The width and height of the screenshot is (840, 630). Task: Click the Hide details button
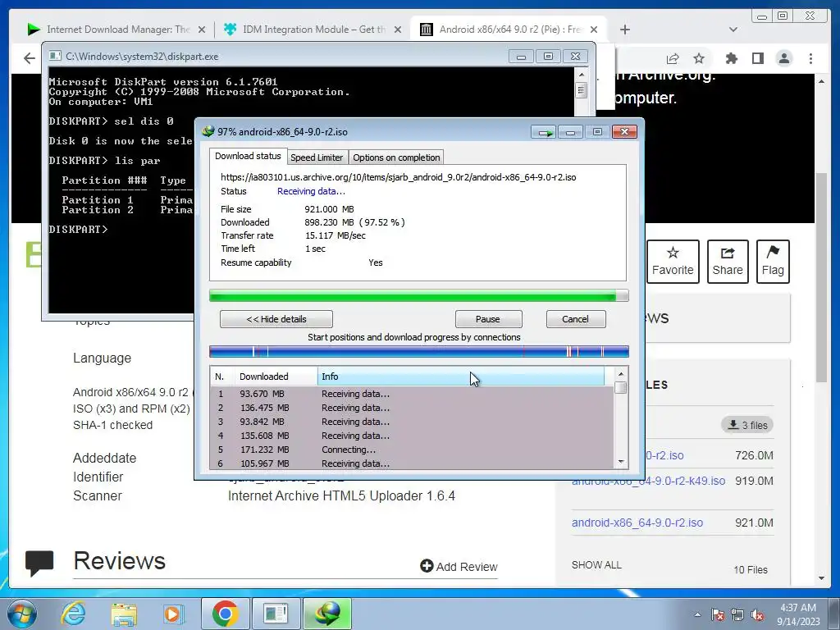(276, 319)
